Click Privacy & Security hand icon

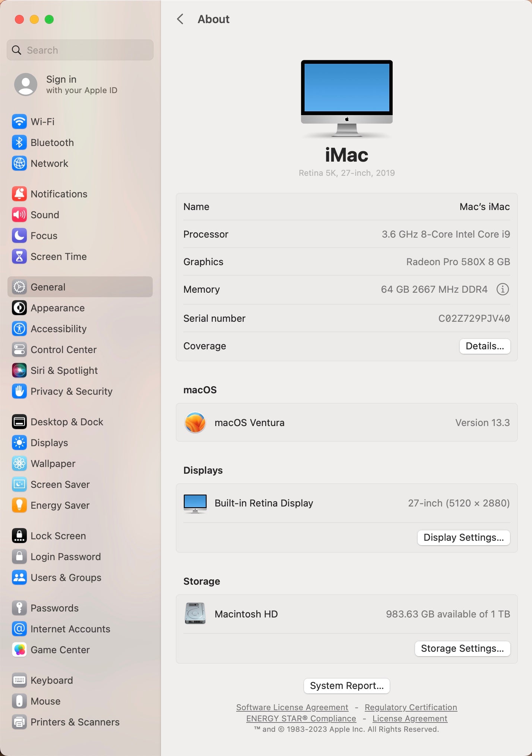[x=19, y=391]
